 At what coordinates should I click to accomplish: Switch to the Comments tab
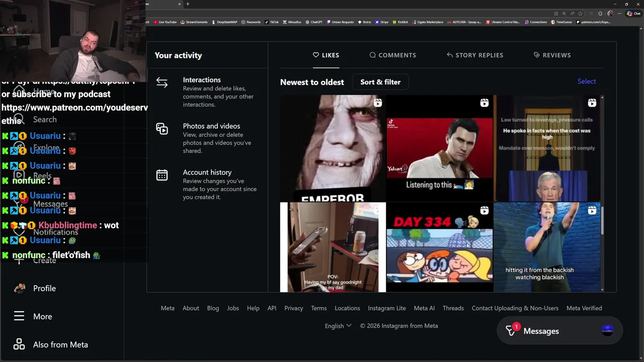click(x=393, y=55)
